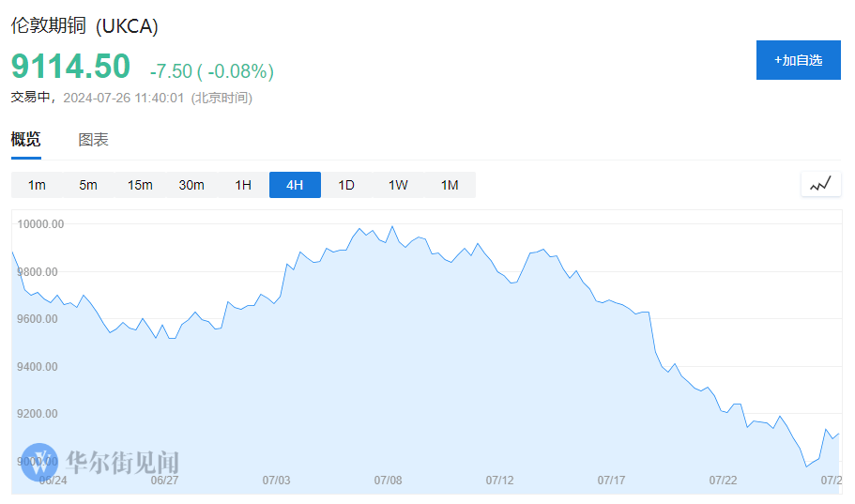The width and height of the screenshot is (855, 504).
Task: Add to watchlist with 加自选 button
Action: coord(798,60)
